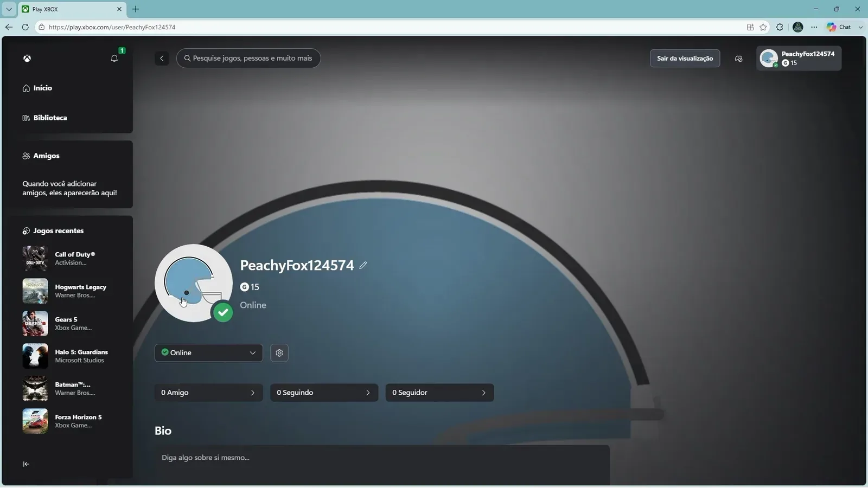Viewport: 868px width, 488px height.
Task: Click Sair da visualização button
Action: click(685, 59)
